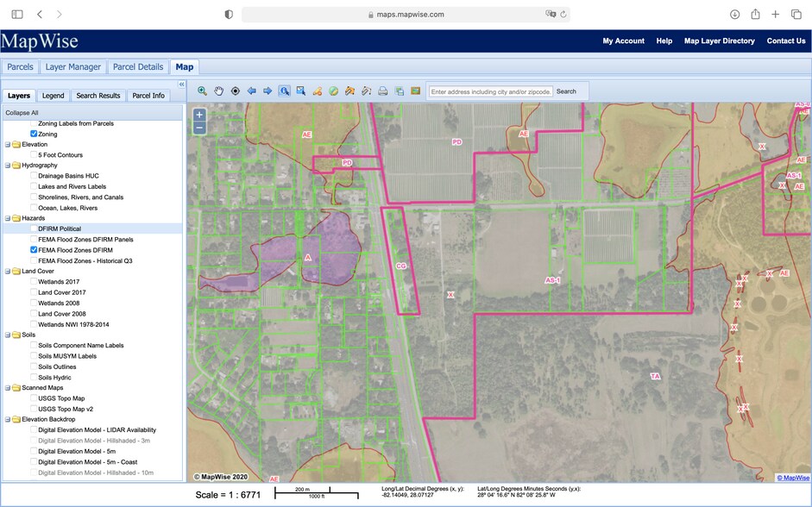
Task: Click the Search button next to address field
Action: point(566,90)
